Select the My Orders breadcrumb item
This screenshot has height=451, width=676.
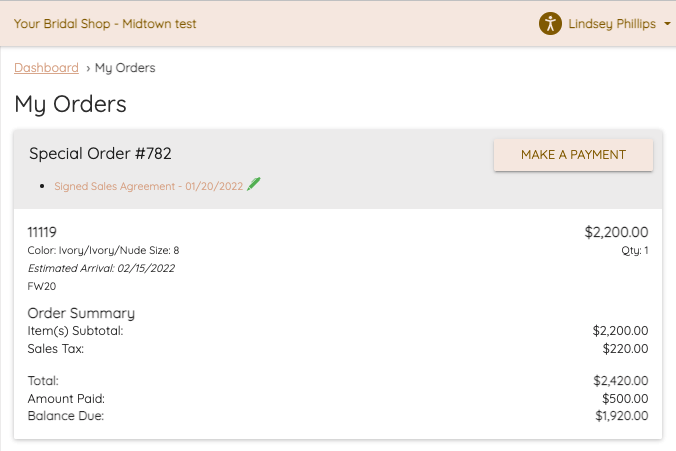[x=125, y=68]
